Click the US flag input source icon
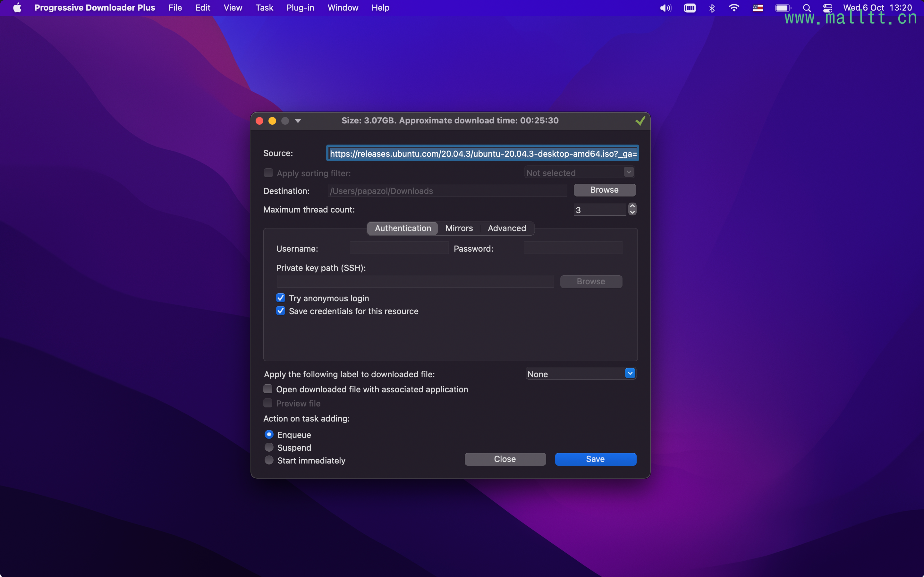This screenshot has width=924, height=577. [x=758, y=8]
